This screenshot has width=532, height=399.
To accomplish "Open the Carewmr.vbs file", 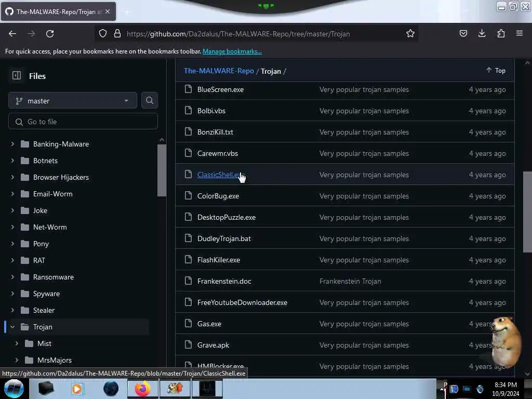I will [218, 153].
